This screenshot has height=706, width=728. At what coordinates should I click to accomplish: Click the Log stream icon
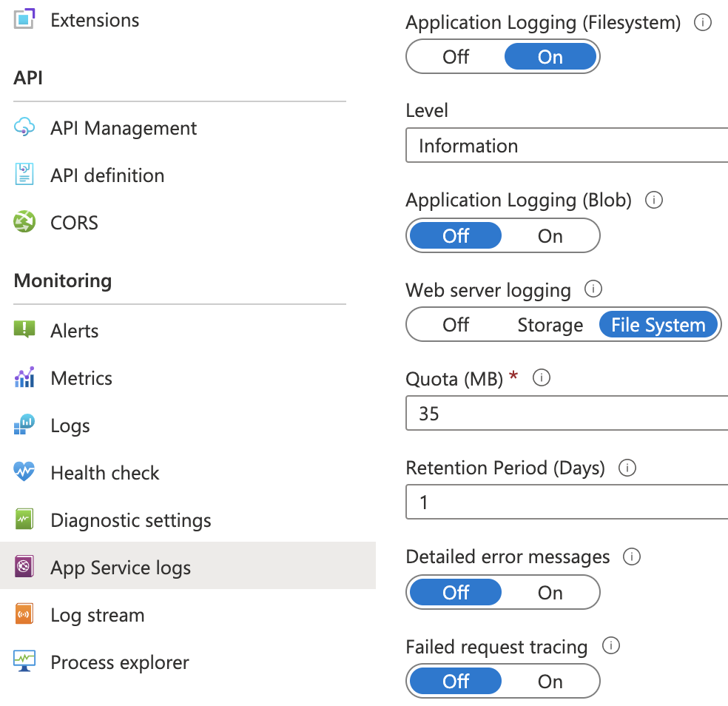click(x=24, y=615)
